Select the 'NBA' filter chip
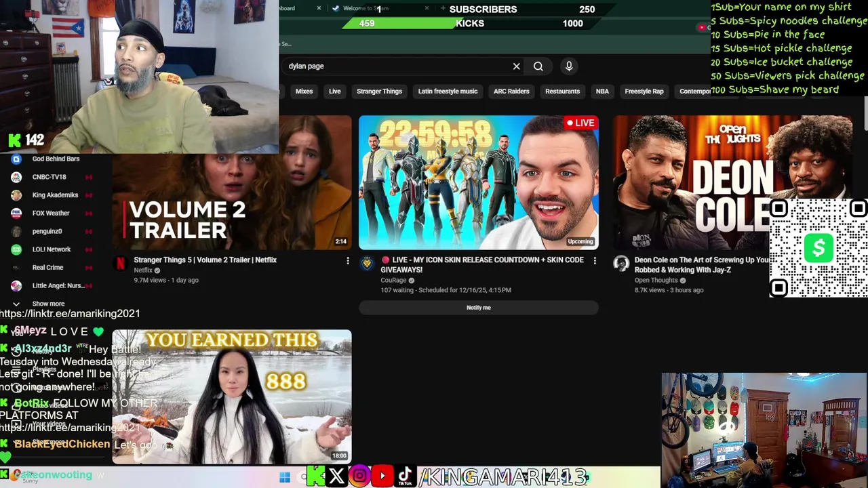This screenshot has width=868, height=488. 602,91
